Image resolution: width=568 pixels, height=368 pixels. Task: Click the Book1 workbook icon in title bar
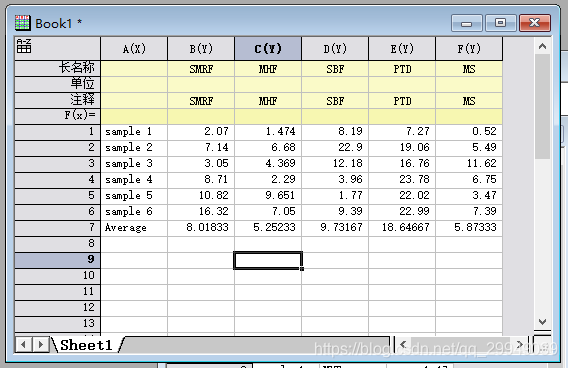pyautogui.click(x=22, y=23)
